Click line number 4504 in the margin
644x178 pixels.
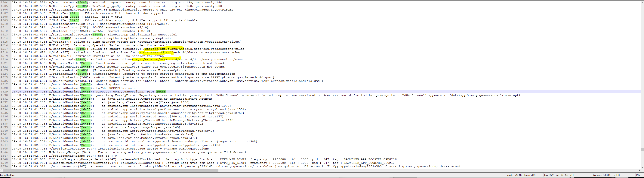pos(4,2)
